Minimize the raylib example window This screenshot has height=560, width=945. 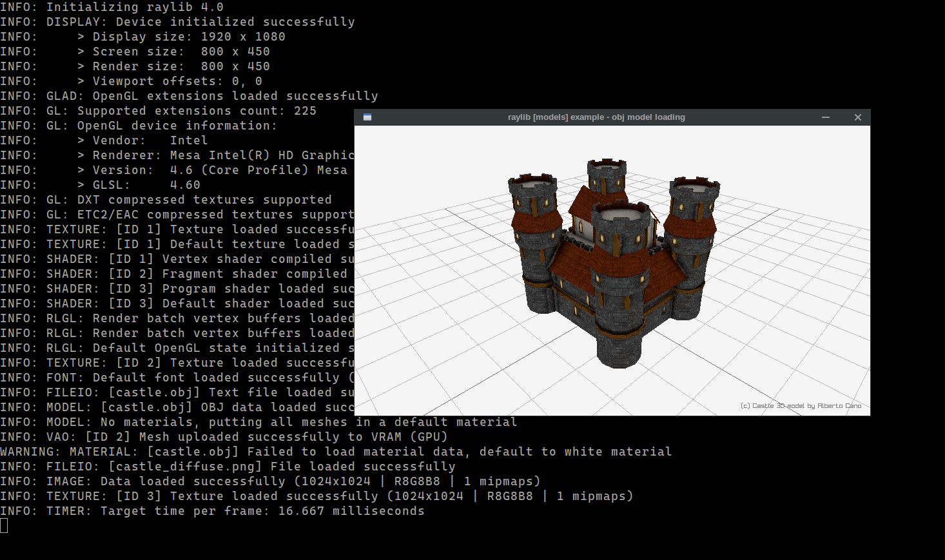[826, 117]
